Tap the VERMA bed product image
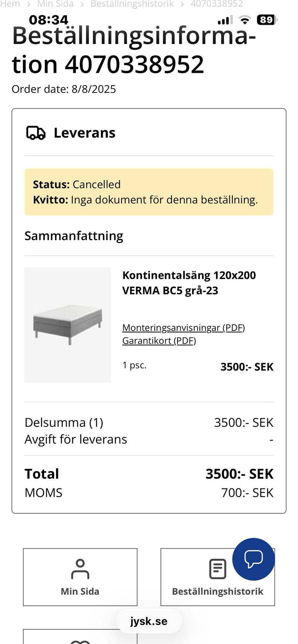The image size is (298, 644). pos(68,325)
